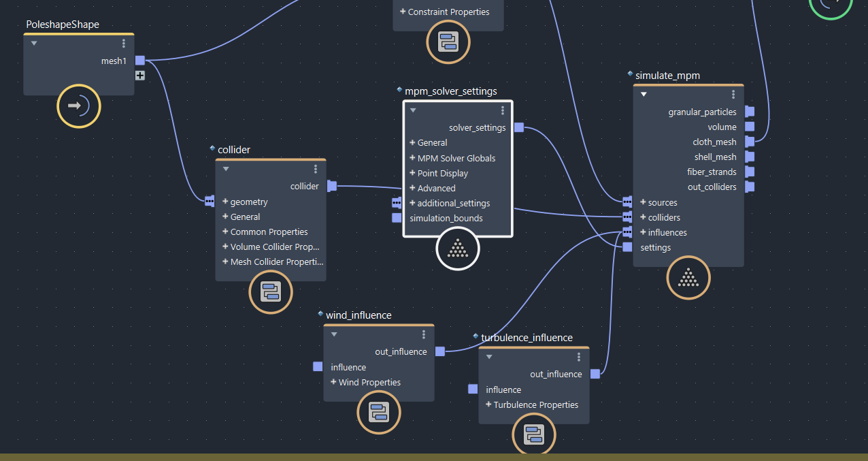Select the collider node title
Screen dimensions: 868x461
234,150
